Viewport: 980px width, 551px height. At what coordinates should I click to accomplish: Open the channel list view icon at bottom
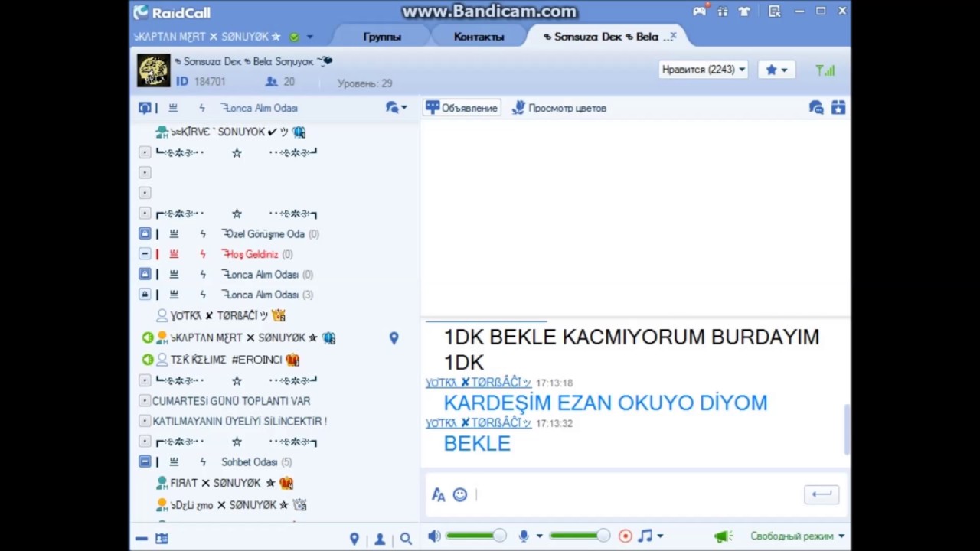(x=162, y=539)
